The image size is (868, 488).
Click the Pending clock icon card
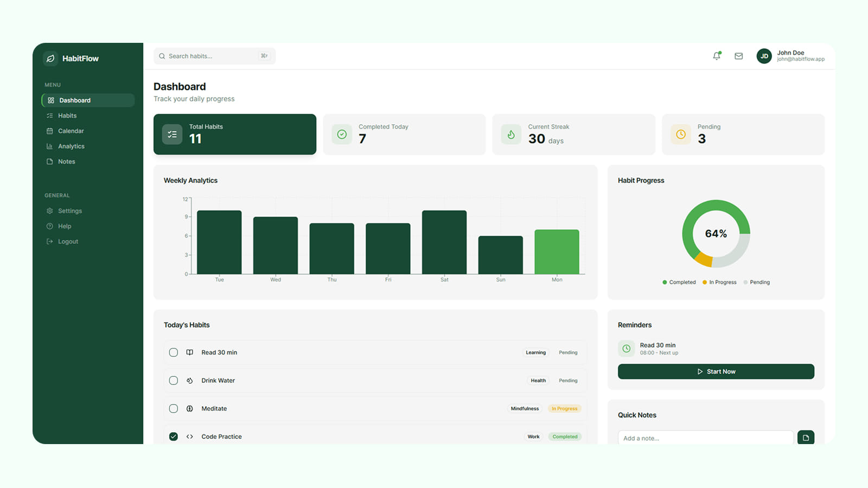(680, 134)
